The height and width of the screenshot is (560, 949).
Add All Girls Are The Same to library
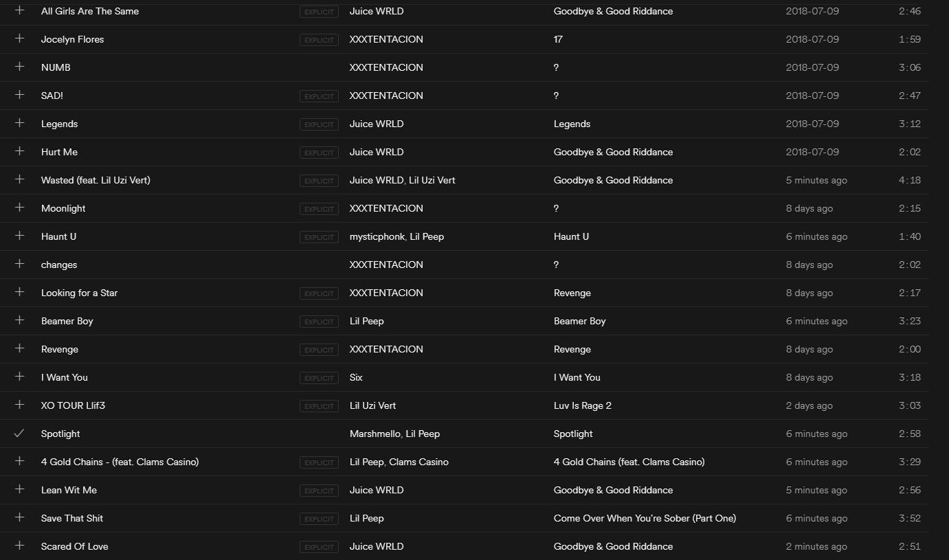(x=19, y=10)
